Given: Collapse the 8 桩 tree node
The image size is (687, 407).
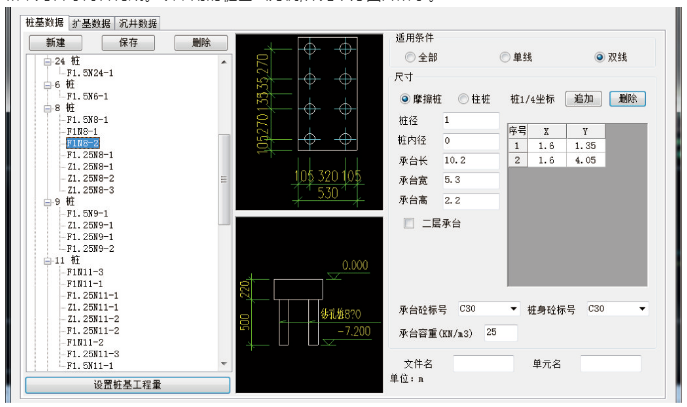Looking at the screenshot, I should (x=47, y=108).
